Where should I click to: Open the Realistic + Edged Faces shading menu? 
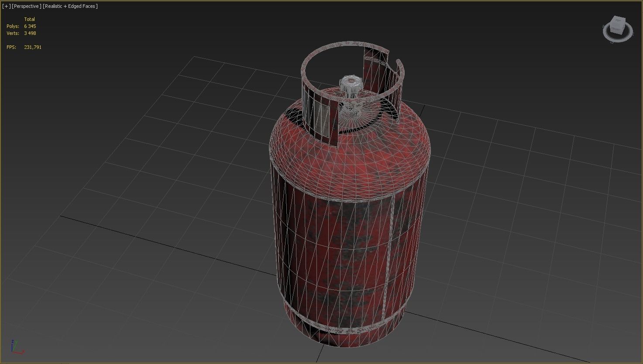click(x=70, y=6)
